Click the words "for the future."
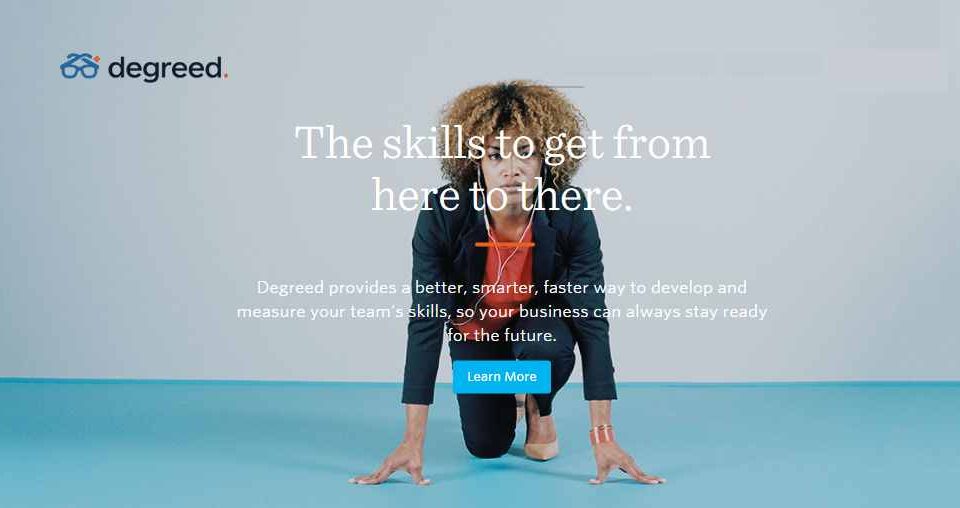Image resolution: width=960 pixels, height=508 pixels. (502, 336)
